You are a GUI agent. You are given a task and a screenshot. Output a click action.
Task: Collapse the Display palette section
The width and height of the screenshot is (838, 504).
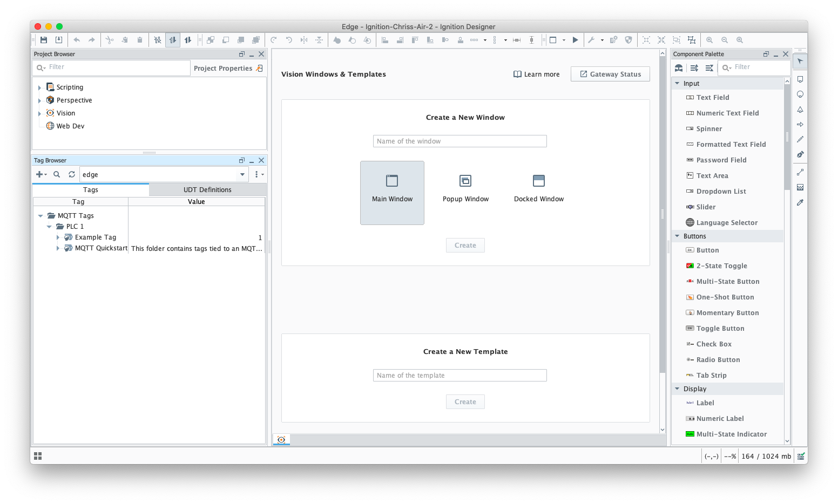(677, 389)
